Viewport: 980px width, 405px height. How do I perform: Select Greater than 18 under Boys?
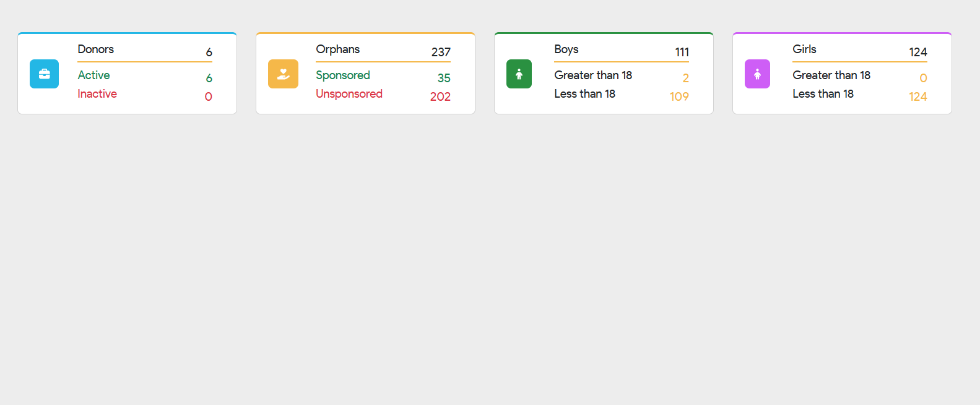click(594, 75)
